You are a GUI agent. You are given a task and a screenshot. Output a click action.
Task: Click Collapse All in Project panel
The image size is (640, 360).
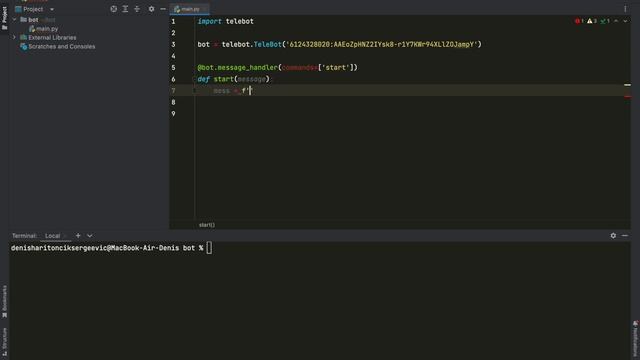click(137, 9)
